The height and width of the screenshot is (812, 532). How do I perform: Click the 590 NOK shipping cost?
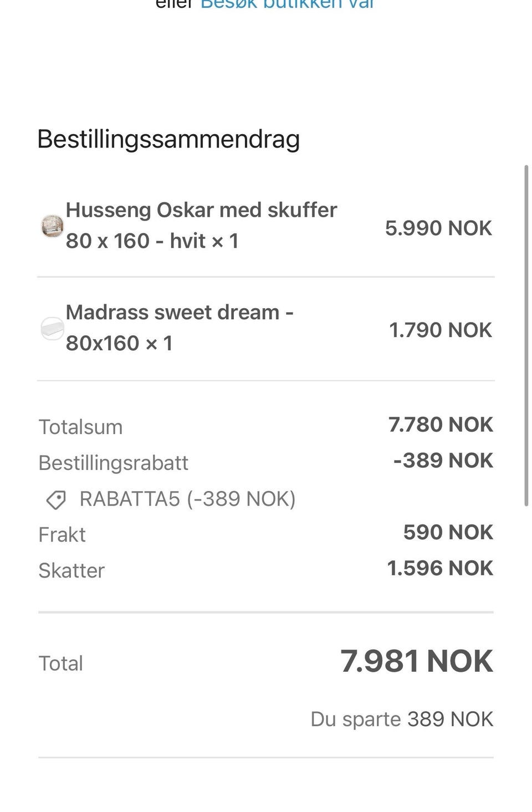[448, 532]
